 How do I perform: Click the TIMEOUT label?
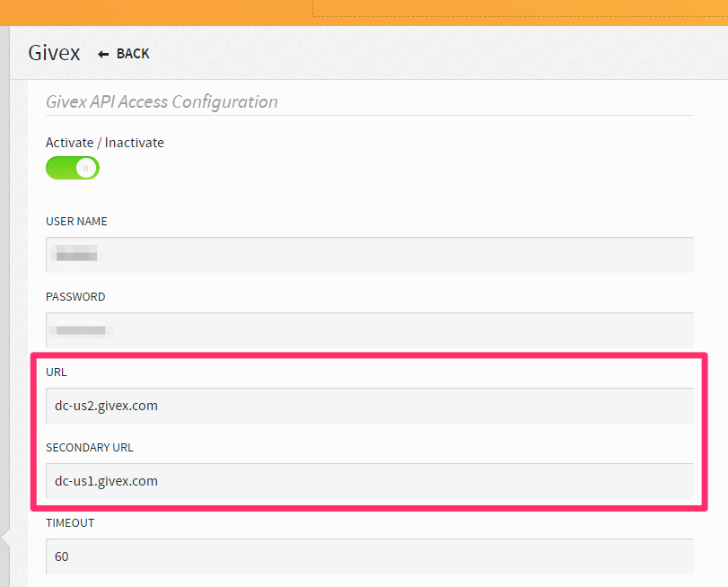coord(70,523)
